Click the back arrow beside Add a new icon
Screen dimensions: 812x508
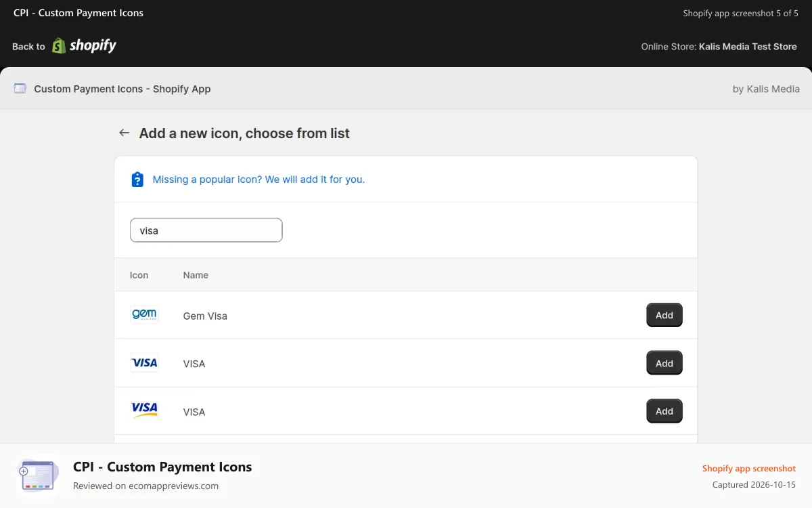pyautogui.click(x=124, y=133)
